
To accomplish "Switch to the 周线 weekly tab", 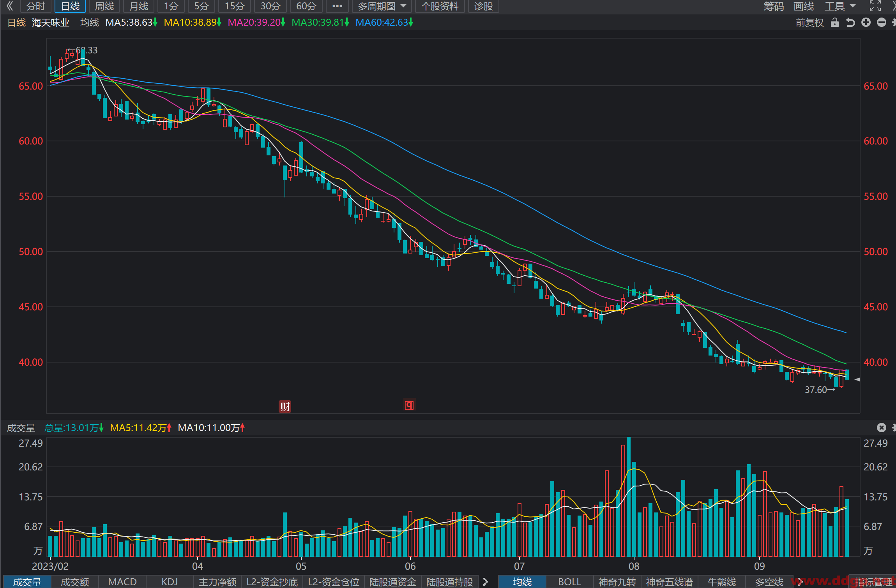I will click(x=104, y=6).
